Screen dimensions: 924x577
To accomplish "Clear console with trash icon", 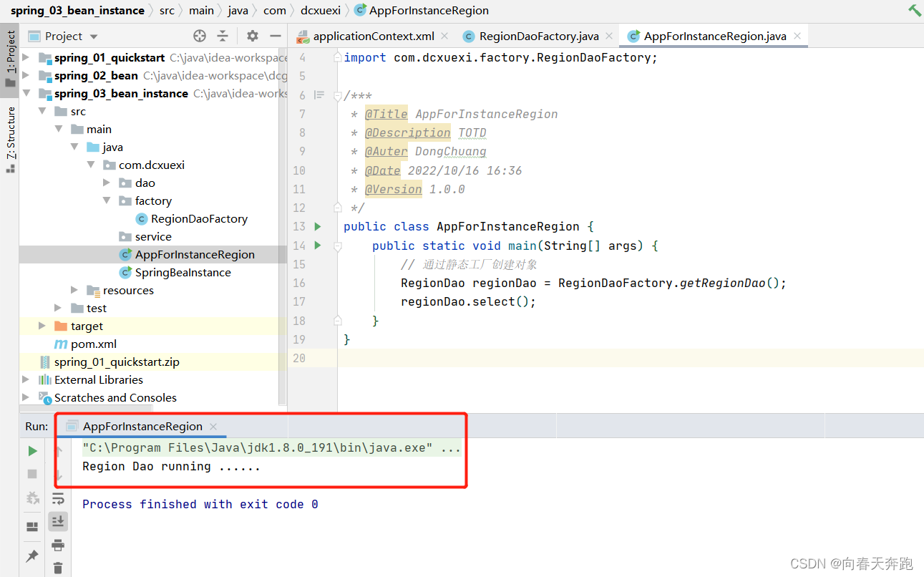I will point(59,568).
